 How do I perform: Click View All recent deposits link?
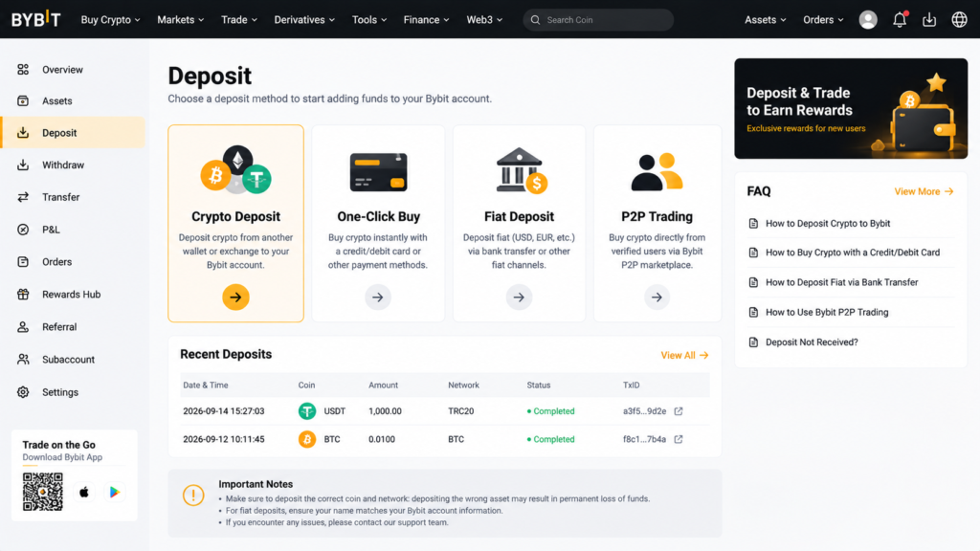[x=684, y=355]
